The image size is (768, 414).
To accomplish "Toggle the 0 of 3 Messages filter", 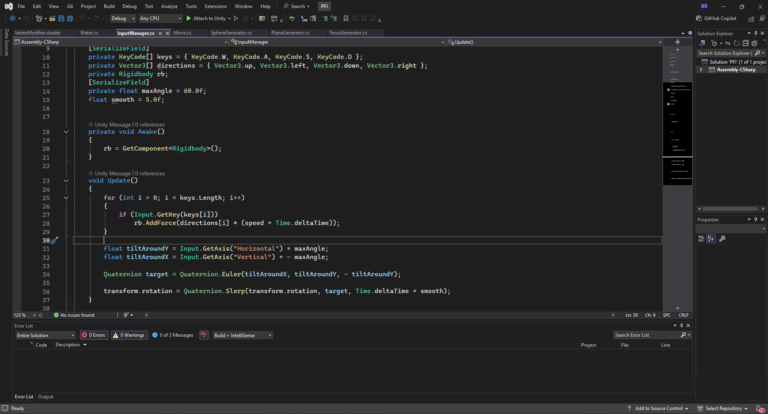I will pos(172,335).
